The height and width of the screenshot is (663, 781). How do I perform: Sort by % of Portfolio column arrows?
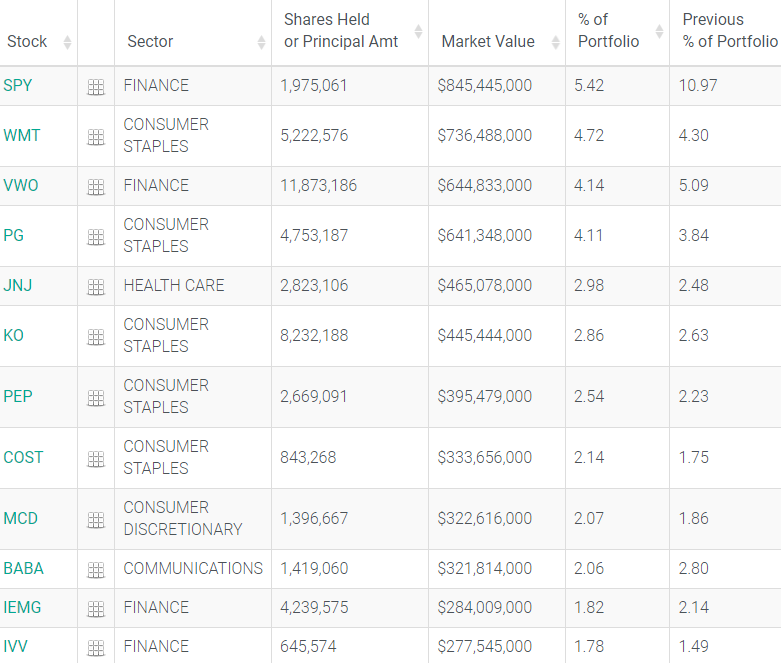click(659, 31)
